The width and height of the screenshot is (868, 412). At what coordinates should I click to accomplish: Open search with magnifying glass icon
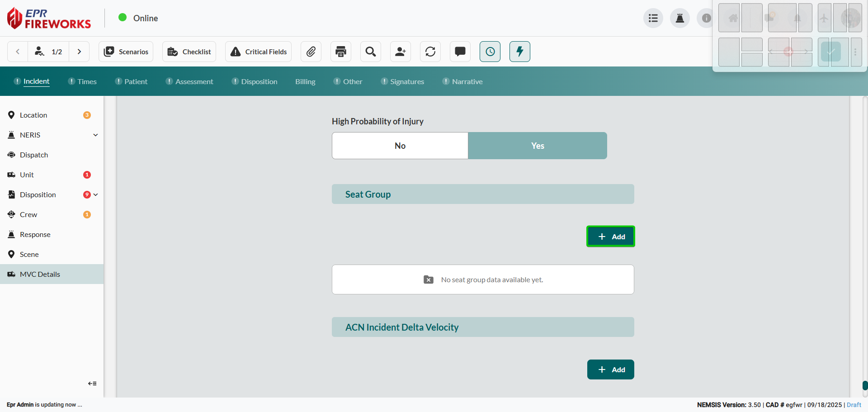pos(371,52)
